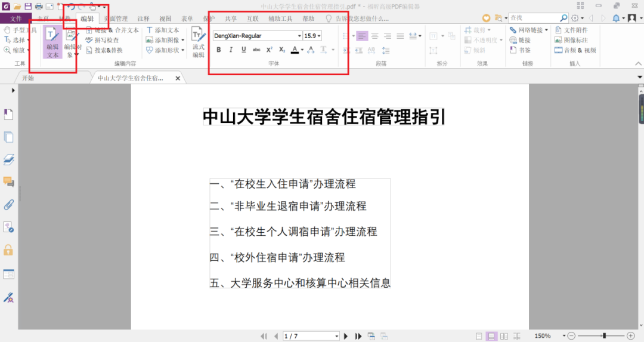
Task: Open the 1 / 7 page number dropdown
Action: click(x=336, y=336)
